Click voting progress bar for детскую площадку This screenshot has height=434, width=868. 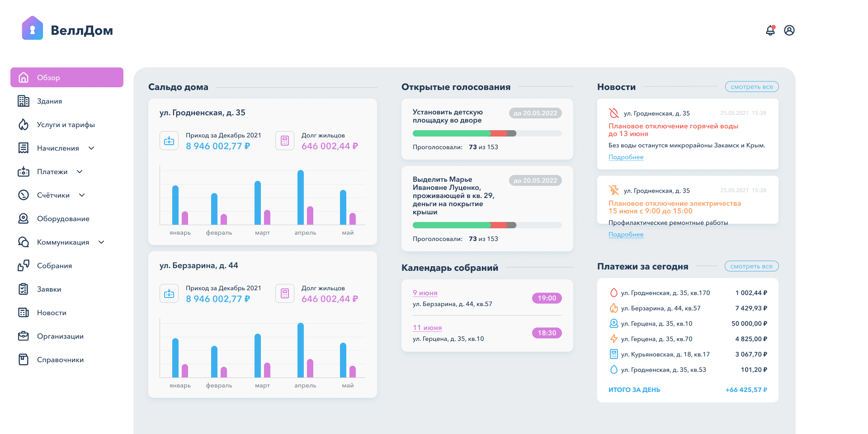click(x=487, y=133)
